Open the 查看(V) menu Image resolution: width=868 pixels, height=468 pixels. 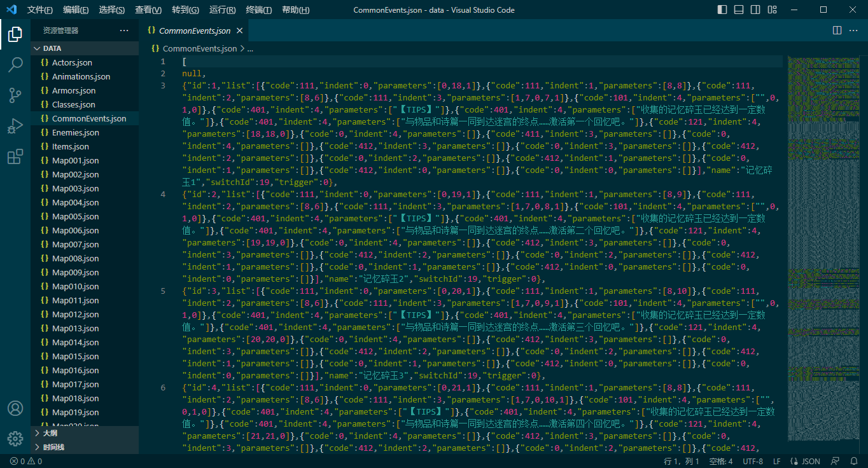148,10
